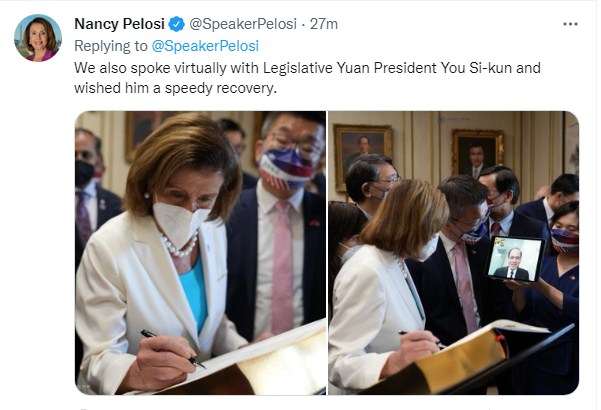Click the pen in the left photo
Image resolution: width=601 pixels, height=410 pixels.
tap(173, 348)
